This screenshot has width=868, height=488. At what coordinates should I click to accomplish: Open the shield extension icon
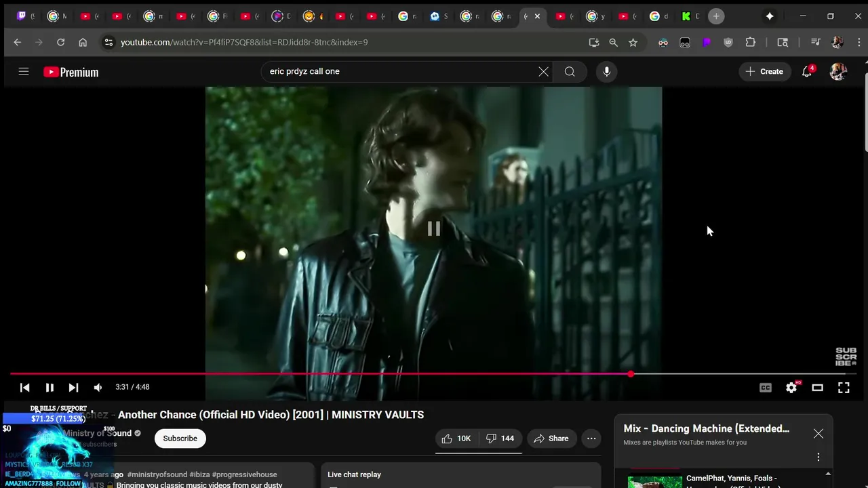point(728,42)
